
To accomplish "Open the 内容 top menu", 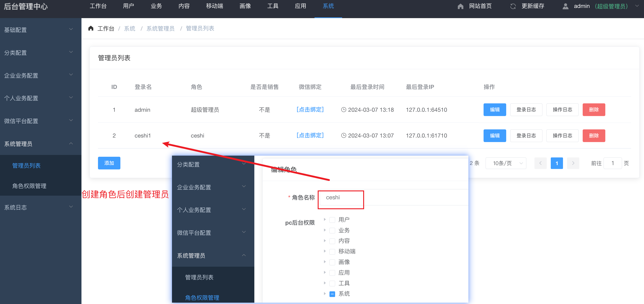I will (x=184, y=6).
